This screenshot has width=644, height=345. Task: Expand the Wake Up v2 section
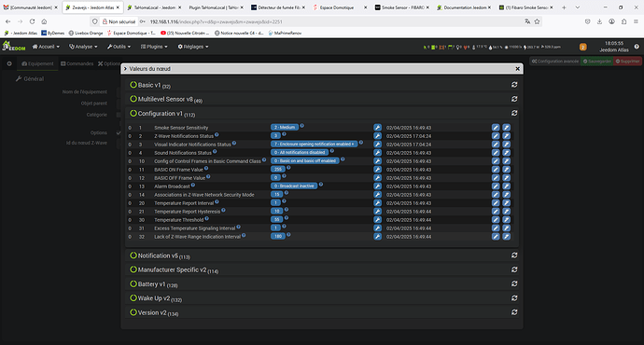point(155,298)
